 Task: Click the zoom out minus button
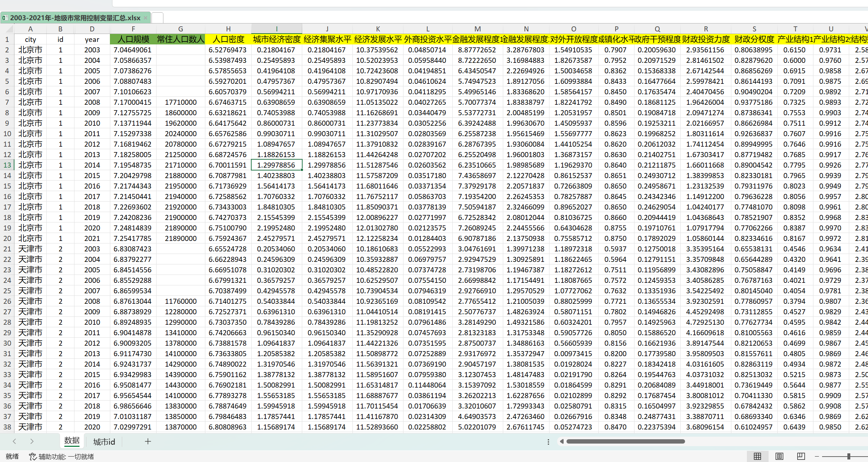[817, 456]
